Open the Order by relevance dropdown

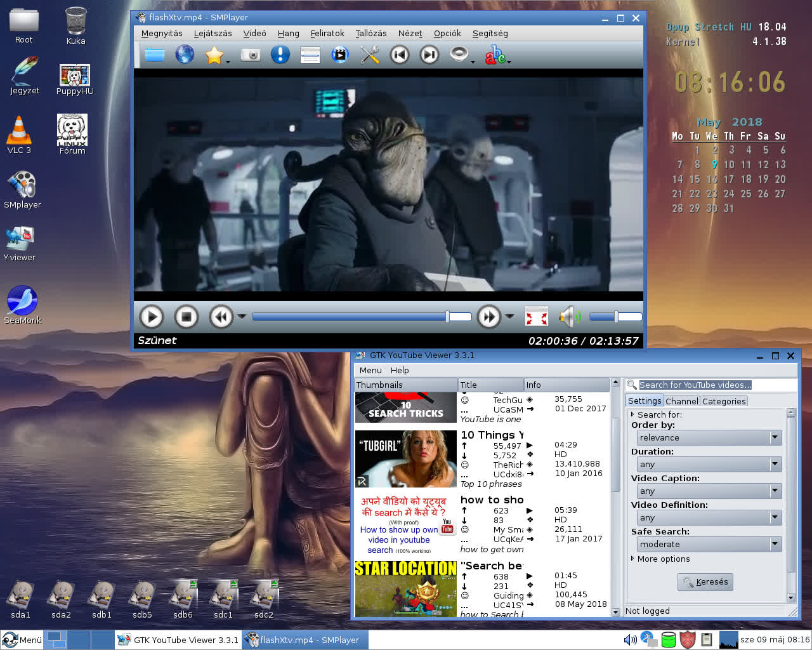coord(709,437)
